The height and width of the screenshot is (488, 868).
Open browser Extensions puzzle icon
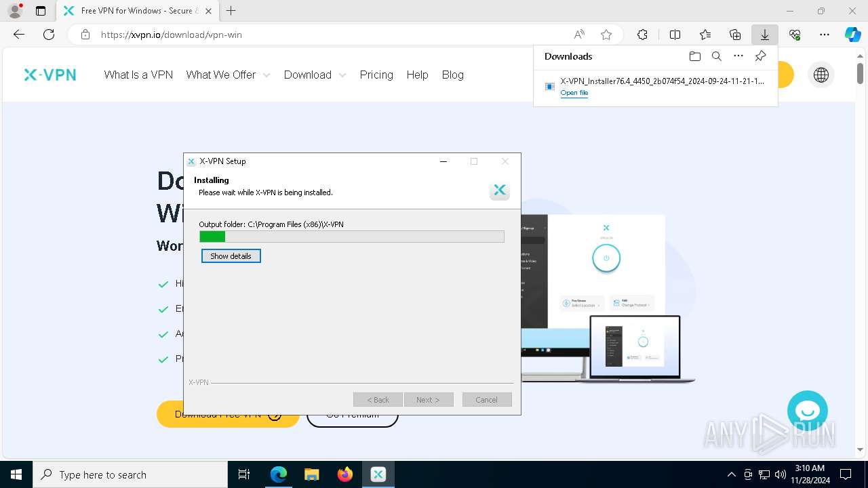pyautogui.click(x=642, y=35)
